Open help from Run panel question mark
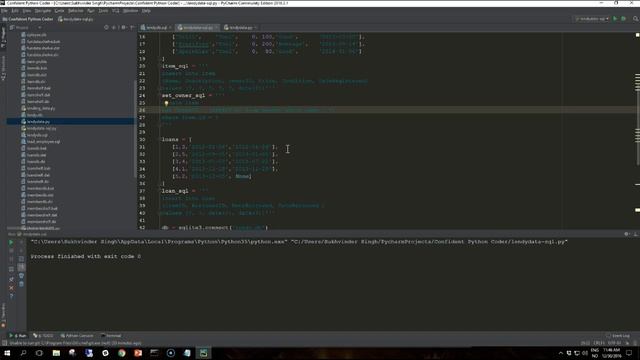 tap(11, 297)
